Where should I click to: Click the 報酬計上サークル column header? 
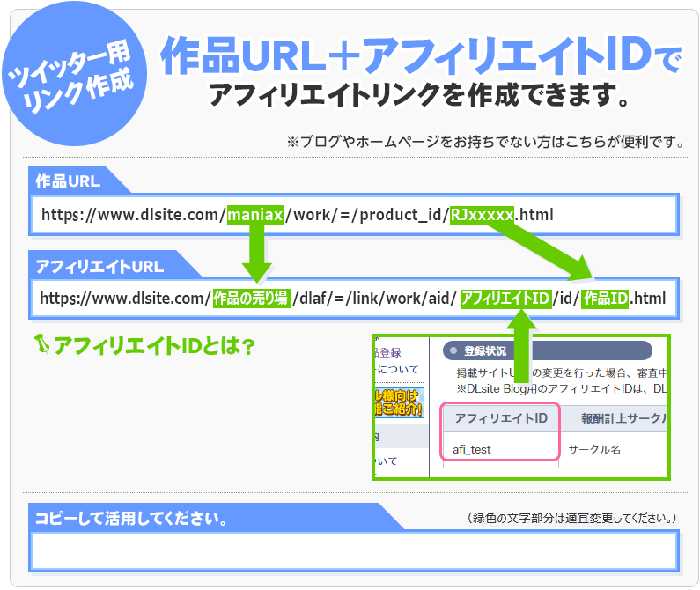(624, 418)
